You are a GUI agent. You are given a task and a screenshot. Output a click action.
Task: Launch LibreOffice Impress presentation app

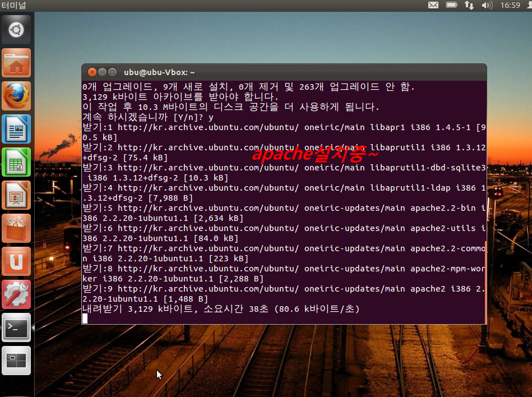pyautogui.click(x=16, y=195)
